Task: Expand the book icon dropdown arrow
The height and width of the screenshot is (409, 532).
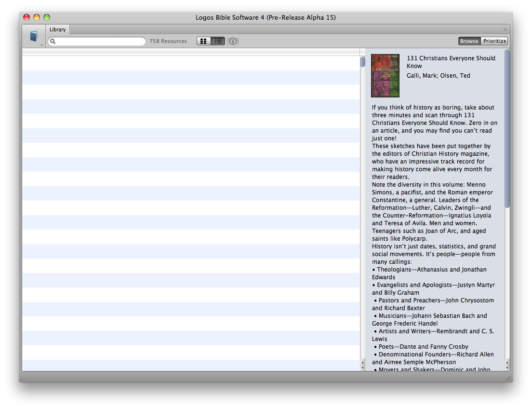Action: 42,45
